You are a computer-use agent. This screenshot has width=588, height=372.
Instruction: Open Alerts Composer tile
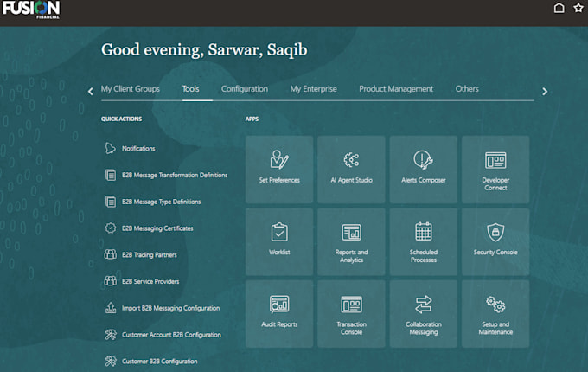coord(424,170)
